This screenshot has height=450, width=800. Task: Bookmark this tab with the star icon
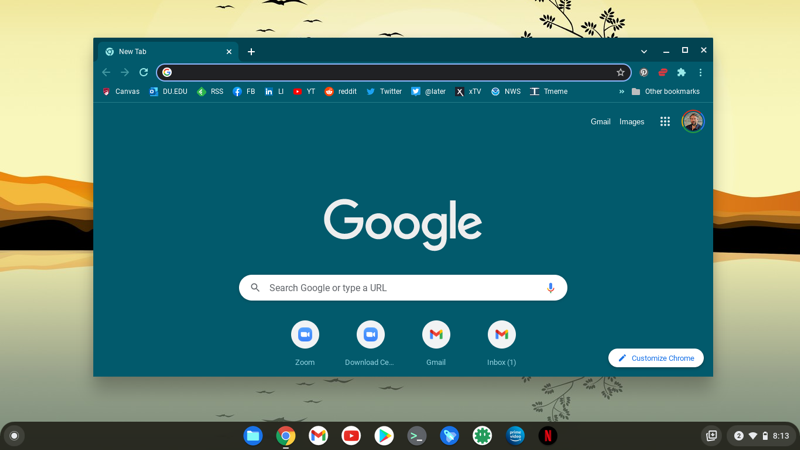coord(620,72)
